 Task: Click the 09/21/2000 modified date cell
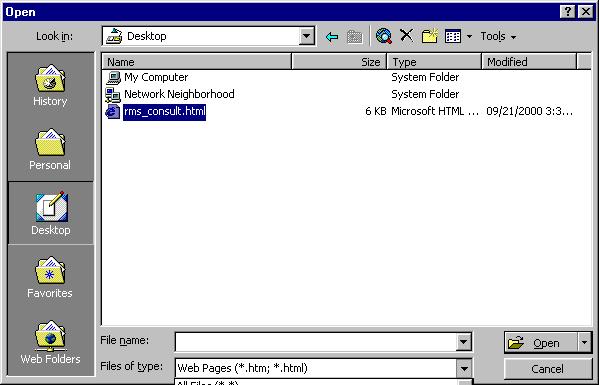tap(529, 111)
